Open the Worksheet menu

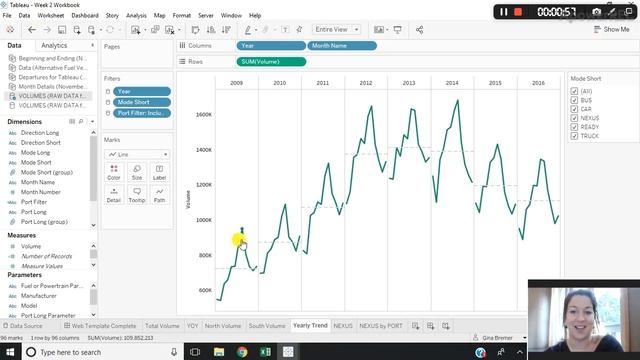coord(51,16)
